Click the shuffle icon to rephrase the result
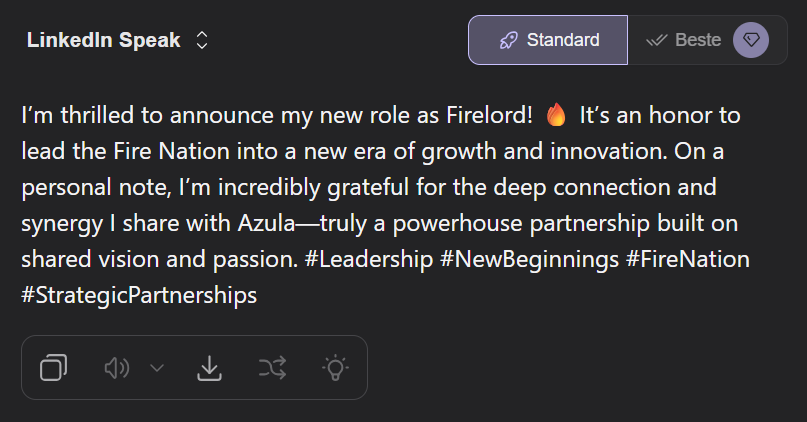The width and height of the screenshot is (807, 422). pyautogui.click(x=272, y=368)
